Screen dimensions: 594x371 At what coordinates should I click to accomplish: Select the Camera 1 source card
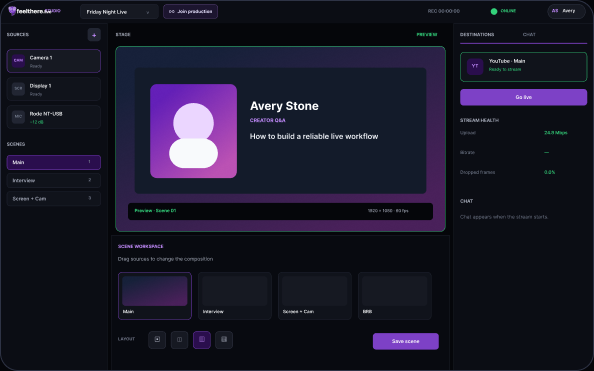point(53,61)
